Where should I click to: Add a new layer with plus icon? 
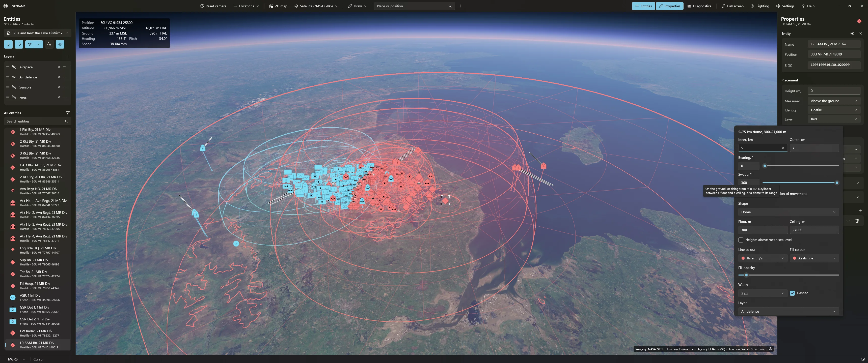[68, 56]
